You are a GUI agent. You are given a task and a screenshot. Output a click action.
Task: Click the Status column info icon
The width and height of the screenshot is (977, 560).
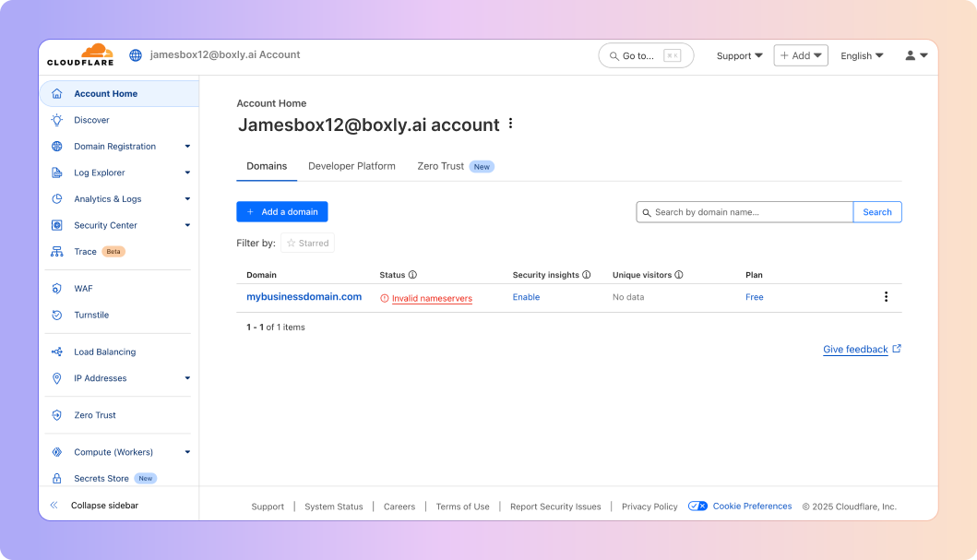click(x=412, y=275)
